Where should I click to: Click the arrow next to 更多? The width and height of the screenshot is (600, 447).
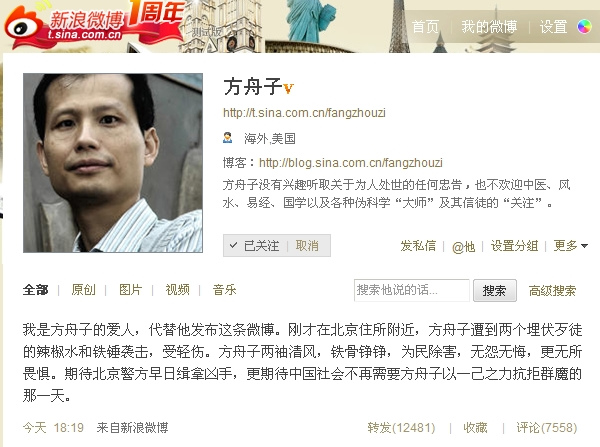[584, 246]
